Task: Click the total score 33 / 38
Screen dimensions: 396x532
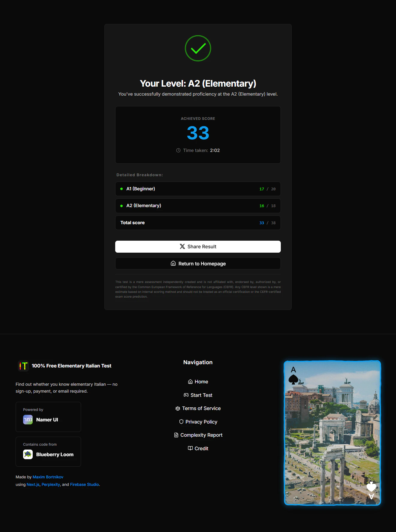Action: pos(267,223)
